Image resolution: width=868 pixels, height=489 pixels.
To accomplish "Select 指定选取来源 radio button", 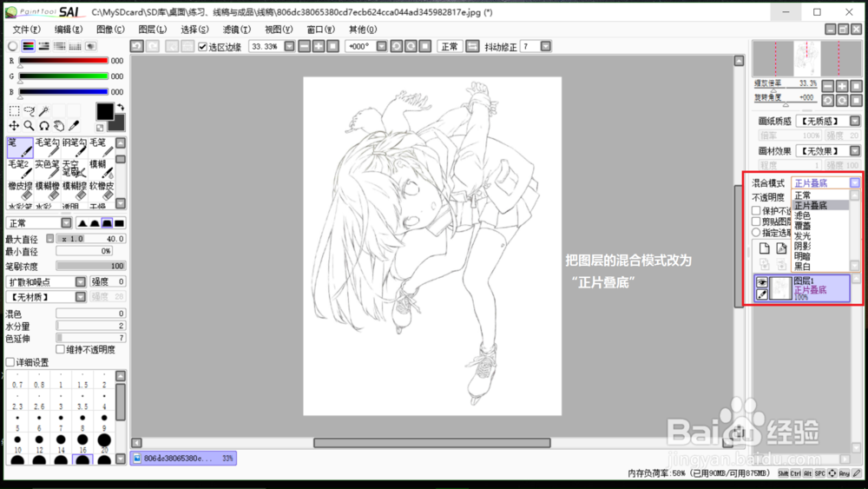I will 756,233.
